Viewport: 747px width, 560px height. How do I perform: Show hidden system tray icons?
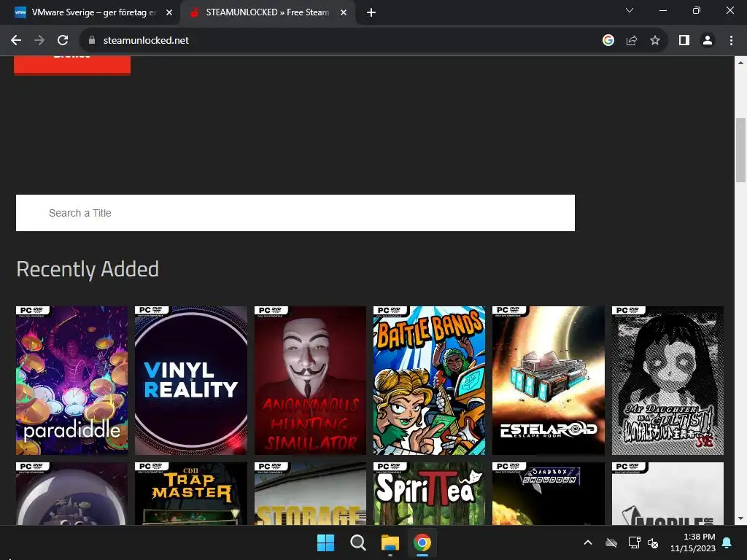(x=588, y=542)
